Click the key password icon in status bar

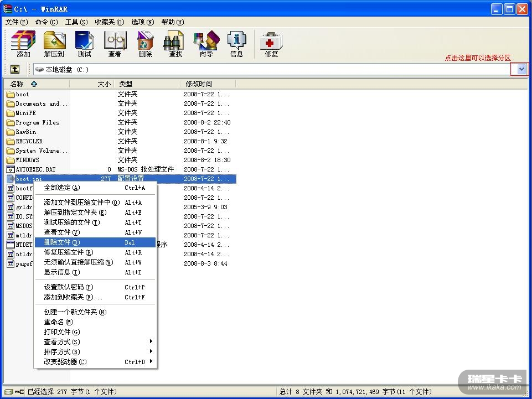[x=19, y=392]
